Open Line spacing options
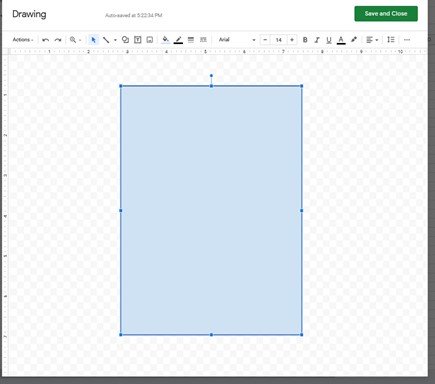The image size is (435, 384). pyautogui.click(x=391, y=40)
